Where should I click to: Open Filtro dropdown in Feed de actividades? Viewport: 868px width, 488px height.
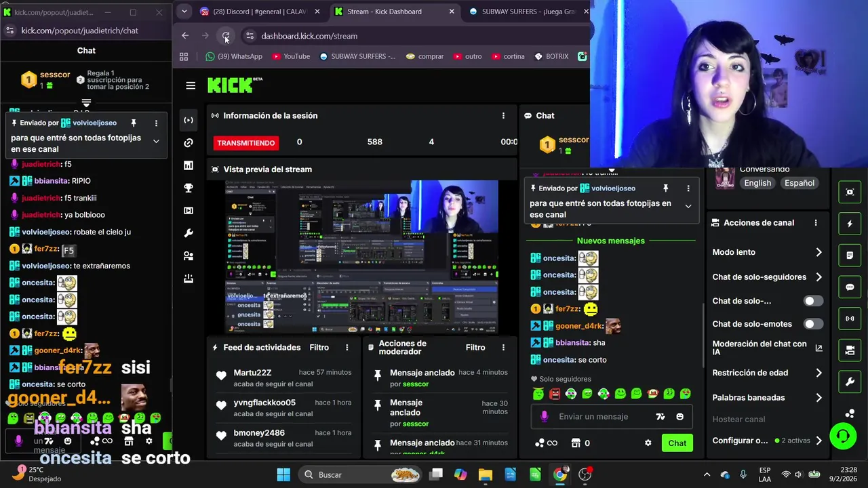click(319, 348)
